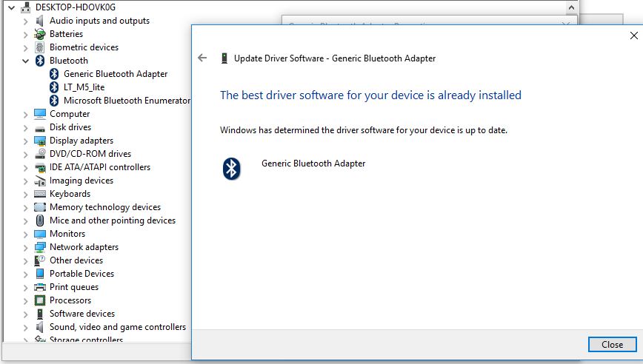Click the Audio inputs and outputs speaker icon
Image resolution: width=643 pixels, height=364 pixels.
point(40,21)
